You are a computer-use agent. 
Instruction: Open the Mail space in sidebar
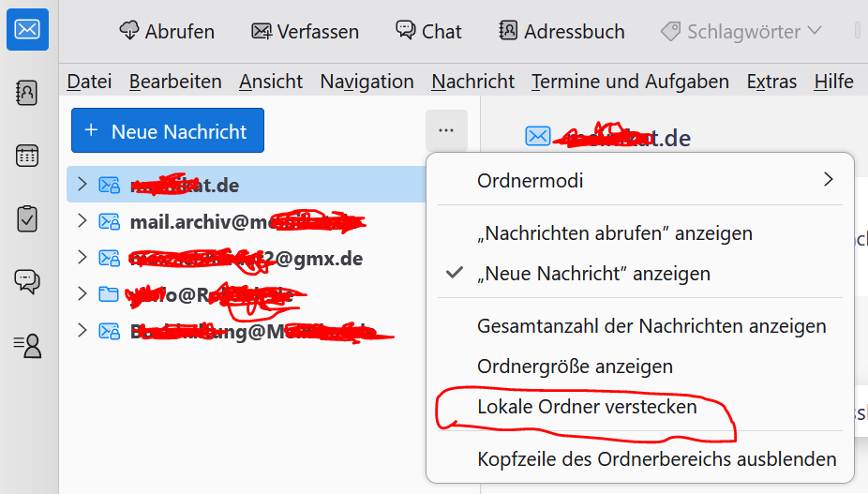(27, 30)
